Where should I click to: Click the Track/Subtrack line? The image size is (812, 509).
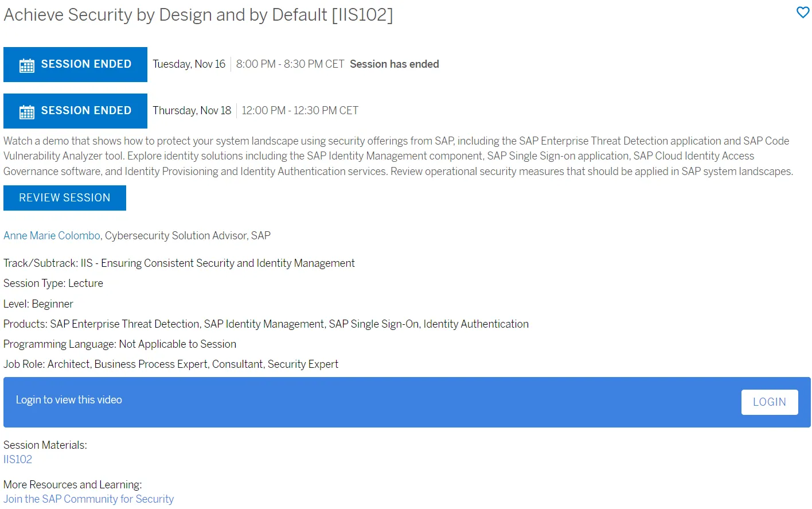click(179, 263)
